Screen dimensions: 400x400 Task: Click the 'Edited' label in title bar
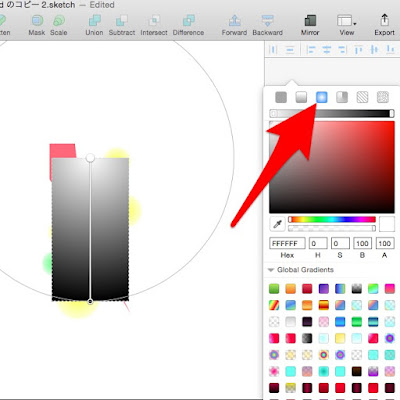pyautogui.click(x=102, y=5)
